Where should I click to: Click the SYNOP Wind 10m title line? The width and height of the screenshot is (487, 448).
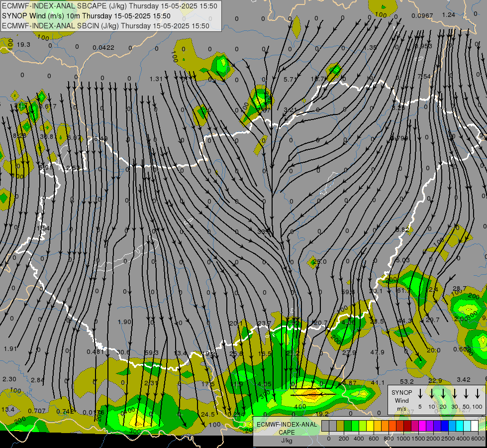[x=86, y=16]
